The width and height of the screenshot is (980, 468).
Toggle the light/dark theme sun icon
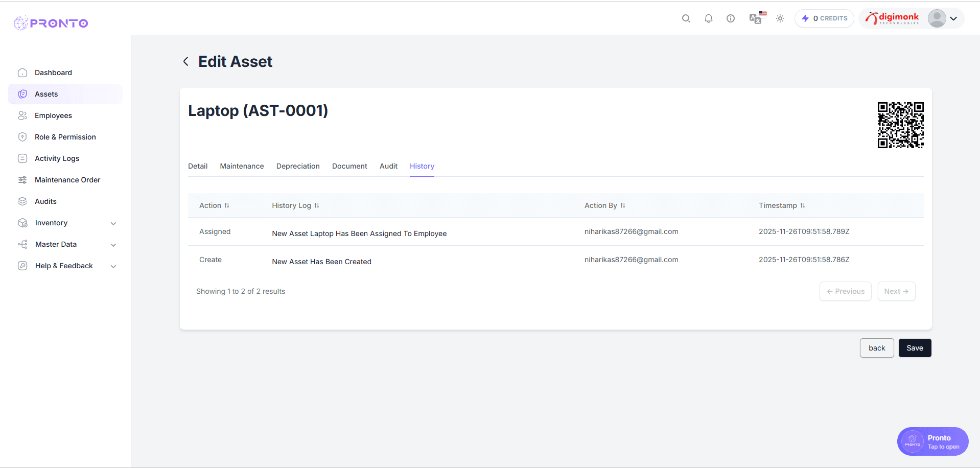pyautogui.click(x=780, y=18)
